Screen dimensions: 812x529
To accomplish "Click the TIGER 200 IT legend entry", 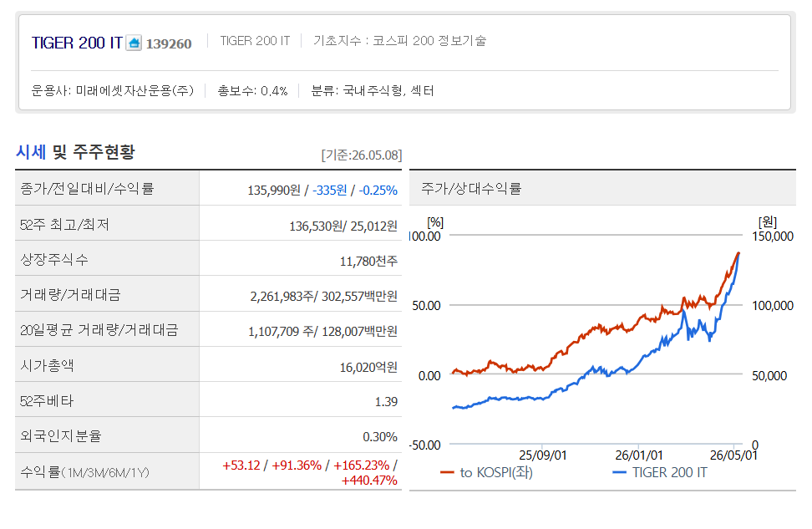I will point(670,472).
